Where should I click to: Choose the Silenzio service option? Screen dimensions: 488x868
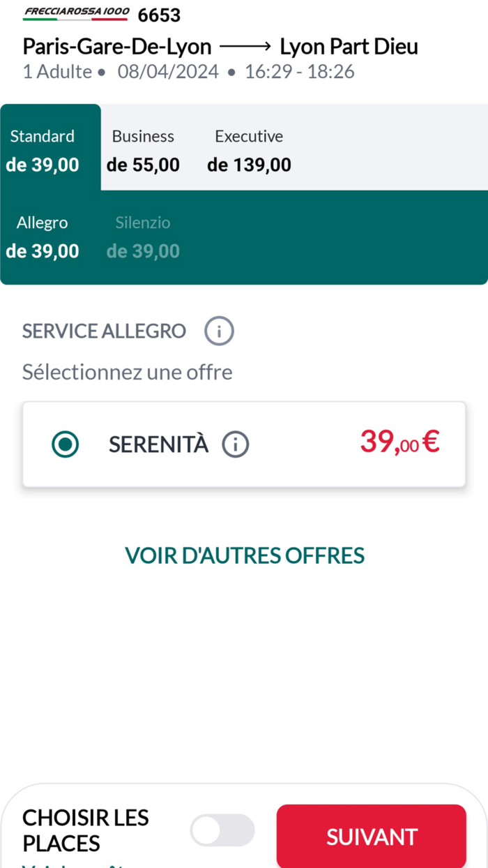(143, 237)
